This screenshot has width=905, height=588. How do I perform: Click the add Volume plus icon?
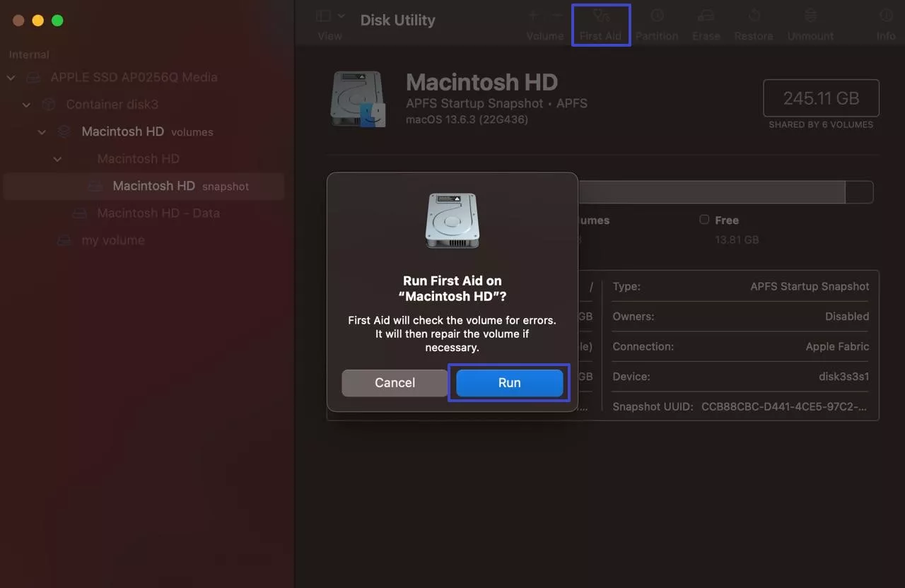coord(534,16)
